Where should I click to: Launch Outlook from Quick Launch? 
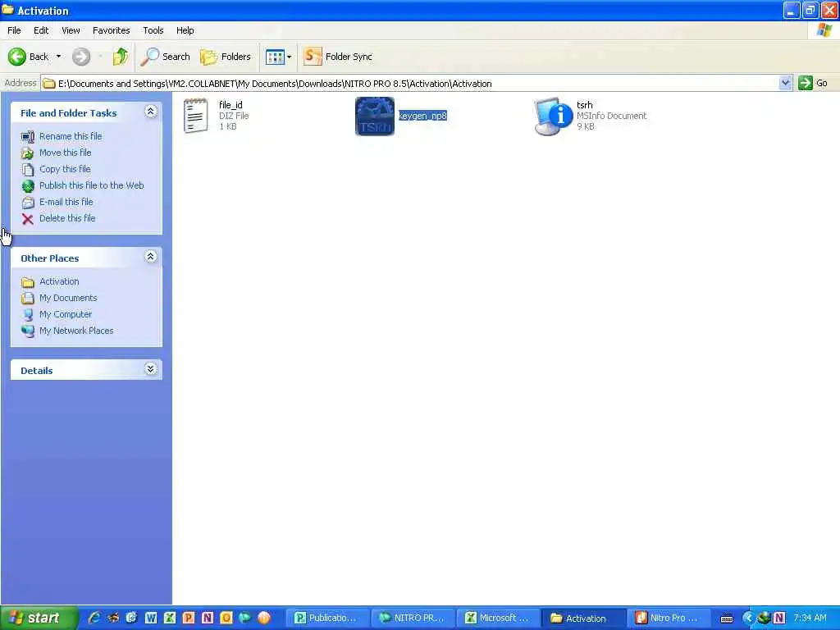(x=226, y=618)
